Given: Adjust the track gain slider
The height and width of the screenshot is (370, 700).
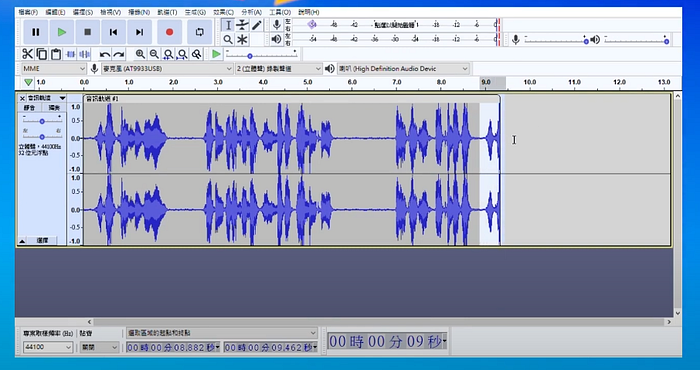Looking at the screenshot, I should click(x=42, y=121).
